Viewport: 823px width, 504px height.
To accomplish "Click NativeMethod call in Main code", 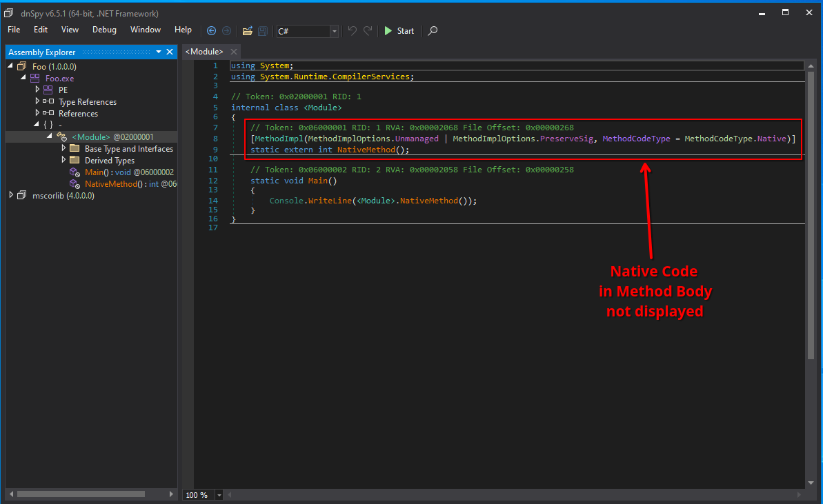I will coord(428,201).
